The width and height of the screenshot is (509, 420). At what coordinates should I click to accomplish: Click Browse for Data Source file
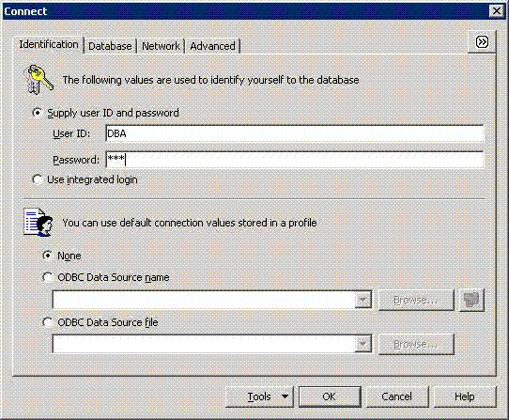point(416,344)
